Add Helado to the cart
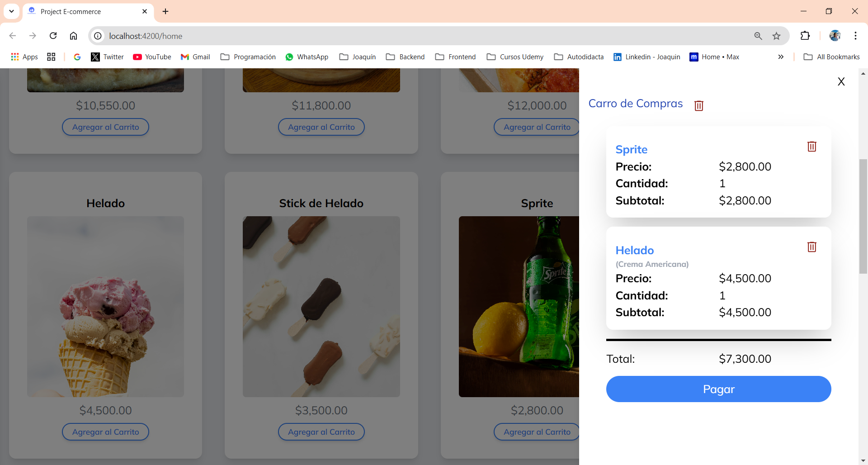This screenshot has height=465, width=868. pyautogui.click(x=105, y=432)
